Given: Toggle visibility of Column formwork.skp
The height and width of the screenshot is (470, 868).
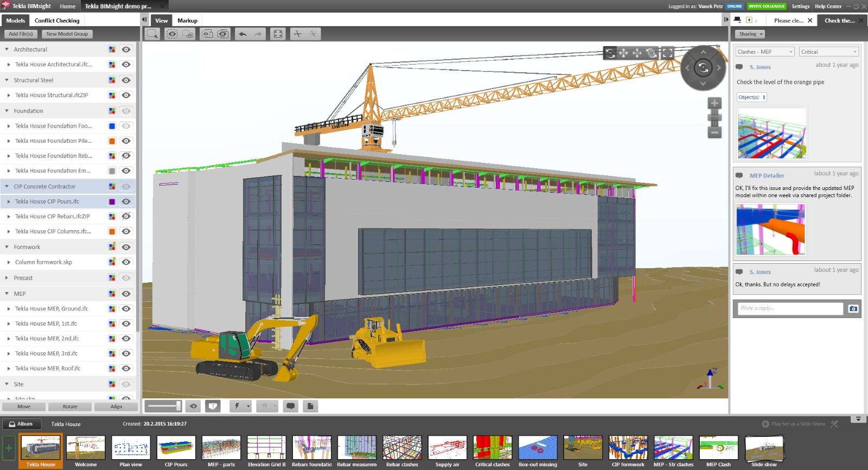Looking at the screenshot, I should point(126,262).
